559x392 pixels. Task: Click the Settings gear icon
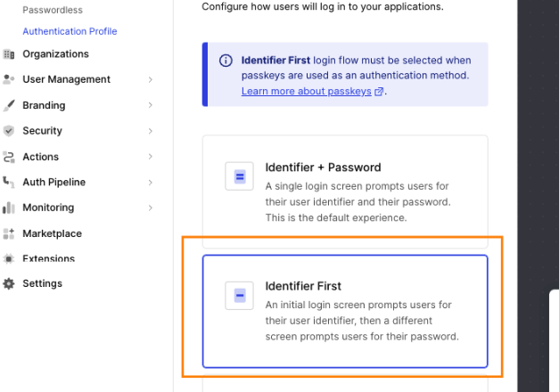9,283
